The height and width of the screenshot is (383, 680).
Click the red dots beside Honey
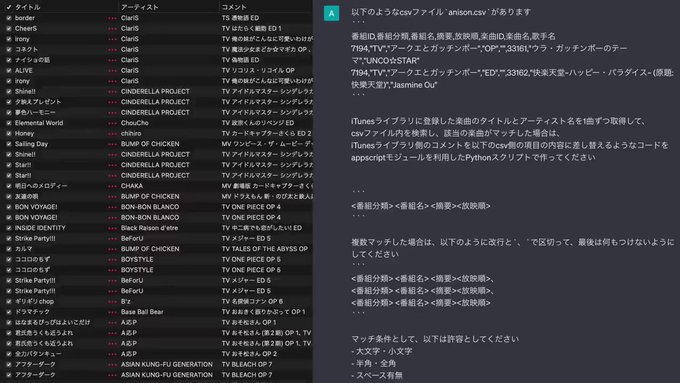coord(112,134)
